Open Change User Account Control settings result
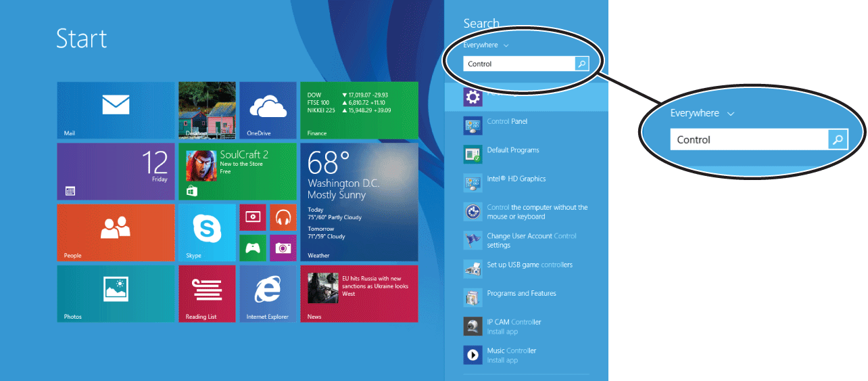This screenshot has height=381, width=868. 527,240
